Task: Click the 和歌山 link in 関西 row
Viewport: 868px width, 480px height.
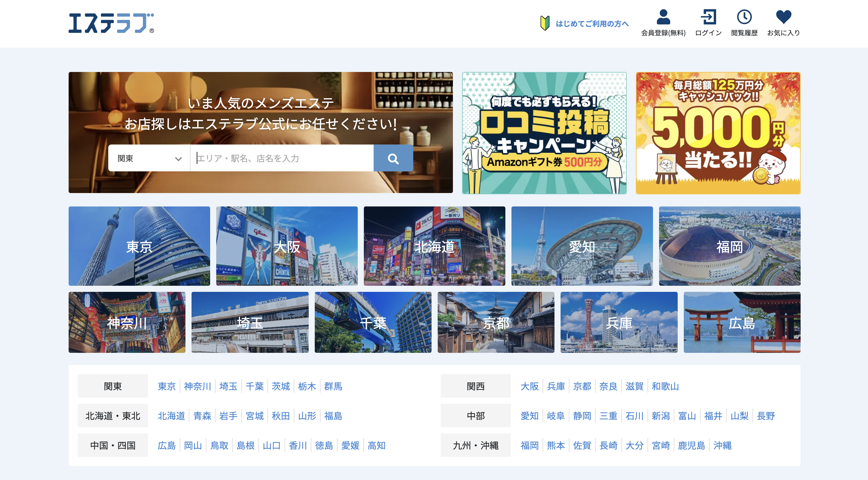Action: (x=665, y=386)
